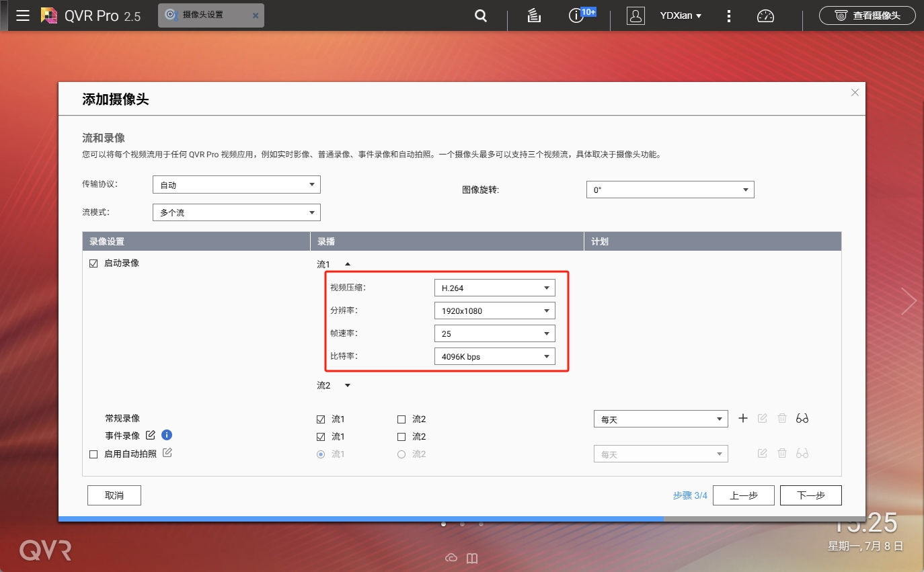Click the 事件录像 blue info icon

coord(167,435)
